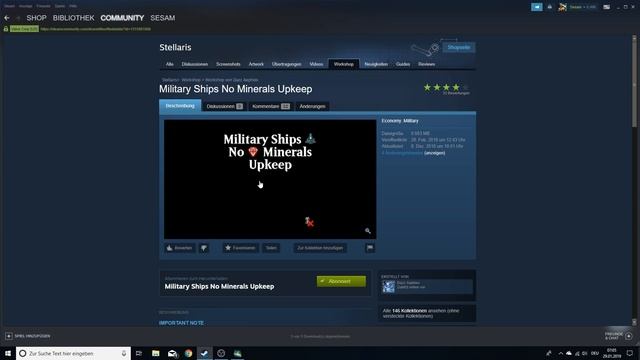640x360 pixels.
Task: Click Zur Kollektion hinzufügen button
Action: tap(320, 248)
